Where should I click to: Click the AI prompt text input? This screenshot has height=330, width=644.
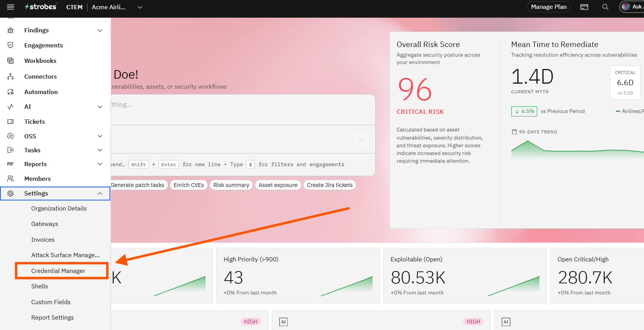(x=243, y=110)
